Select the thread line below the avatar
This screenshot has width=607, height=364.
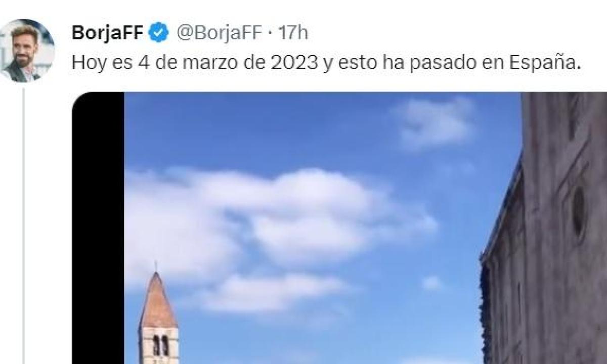[x=23, y=225]
